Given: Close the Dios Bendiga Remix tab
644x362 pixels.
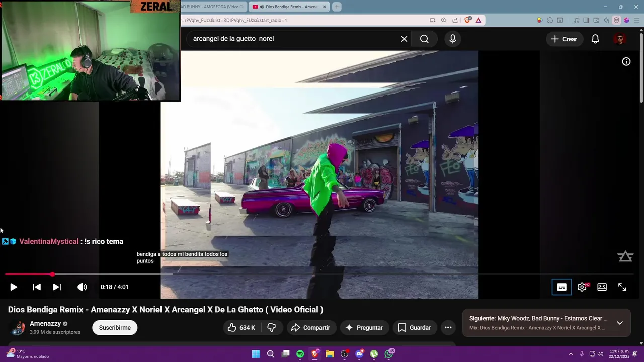Looking at the screenshot, I should pos(324,7).
